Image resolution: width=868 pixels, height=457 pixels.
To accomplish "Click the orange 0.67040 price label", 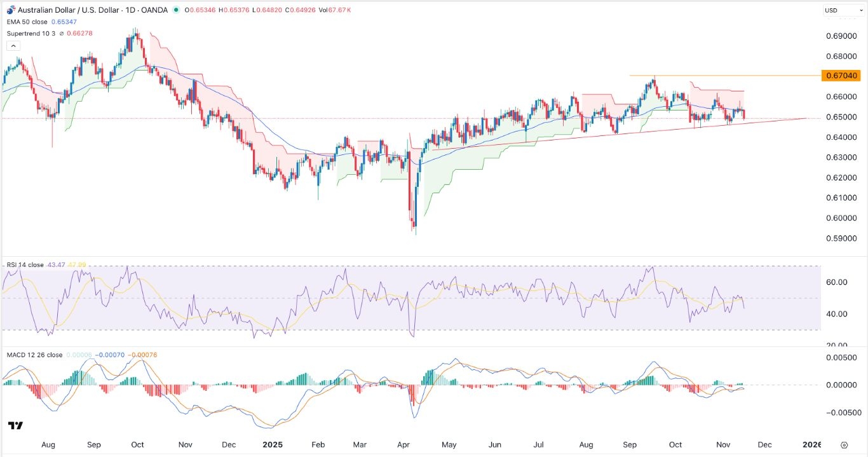I will 843,75.
